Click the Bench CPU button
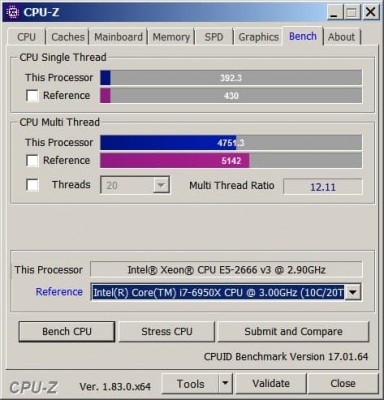The width and height of the screenshot is (384, 400). pos(67,332)
